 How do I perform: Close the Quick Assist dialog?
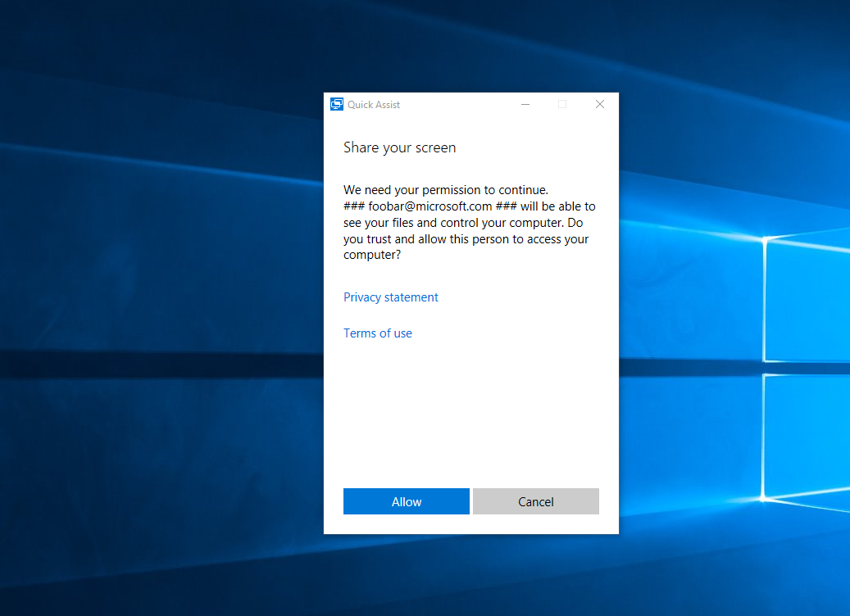600,104
